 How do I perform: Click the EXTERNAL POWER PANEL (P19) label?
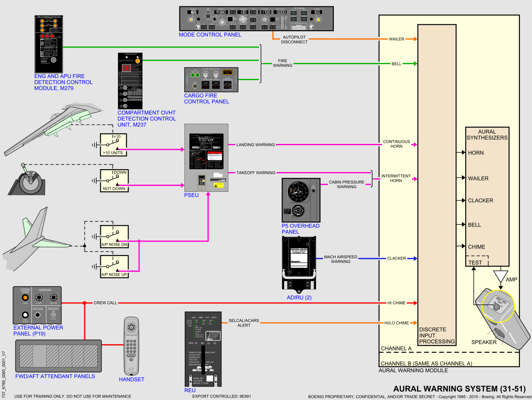[x=38, y=331]
